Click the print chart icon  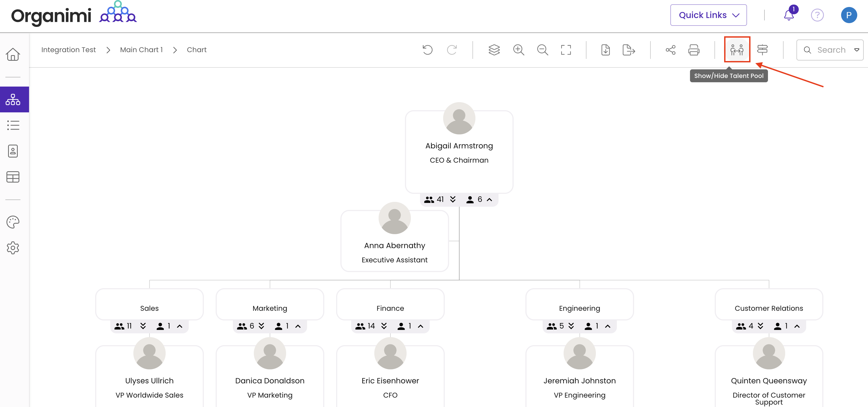pos(693,50)
